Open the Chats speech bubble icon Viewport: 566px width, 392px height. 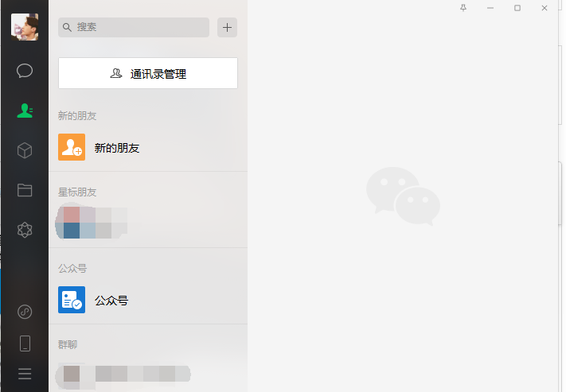[25, 71]
